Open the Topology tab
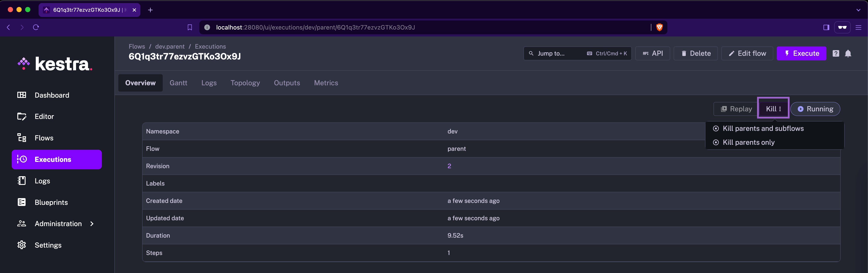 (x=245, y=83)
